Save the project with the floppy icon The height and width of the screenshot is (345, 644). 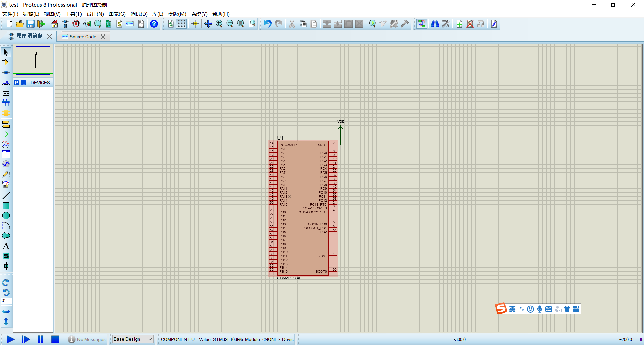[31, 24]
